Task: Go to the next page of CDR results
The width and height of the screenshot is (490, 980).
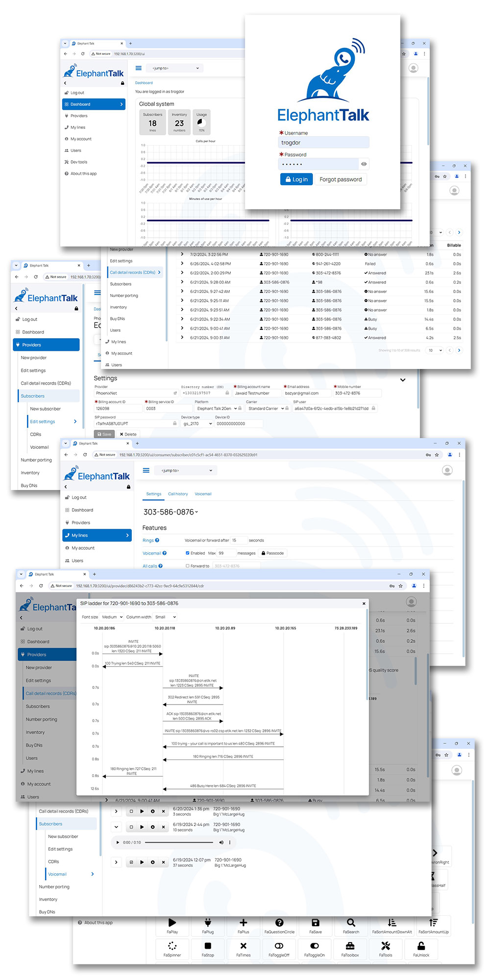Action: (x=459, y=350)
